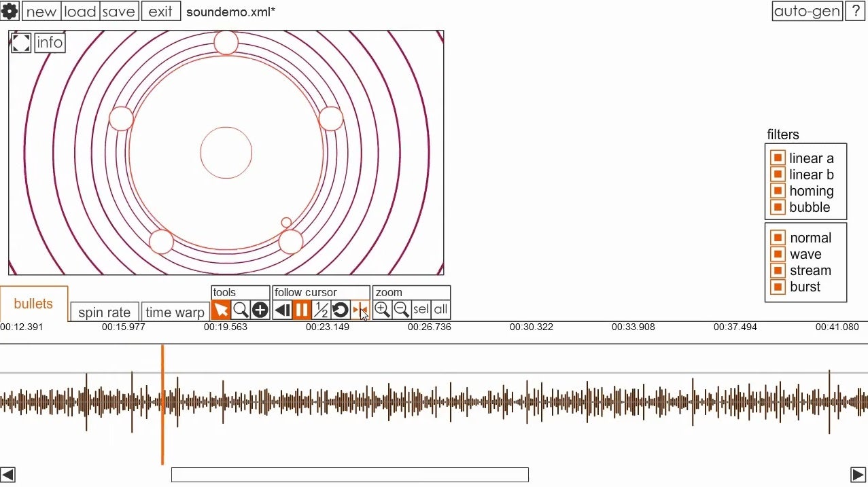The width and height of the screenshot is (868, 487).
Task: Toggle the 'burst' filter checkbox
Action: point(778,287)
